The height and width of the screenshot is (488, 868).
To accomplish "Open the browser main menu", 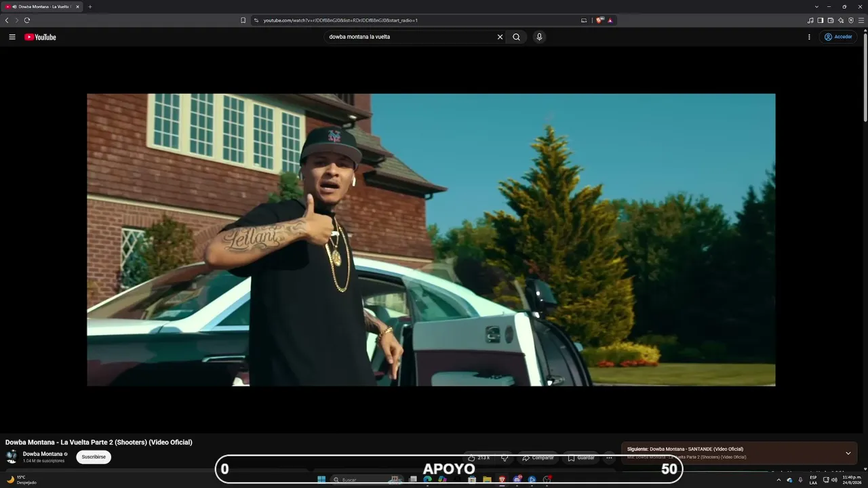I will tap(861, 20).
